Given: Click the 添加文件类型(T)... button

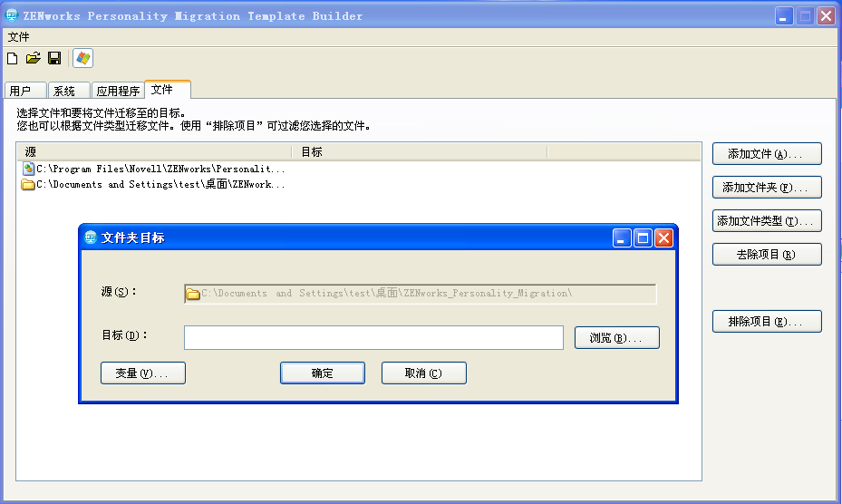Looking at the screenshot, I should (x=767, y=221).
